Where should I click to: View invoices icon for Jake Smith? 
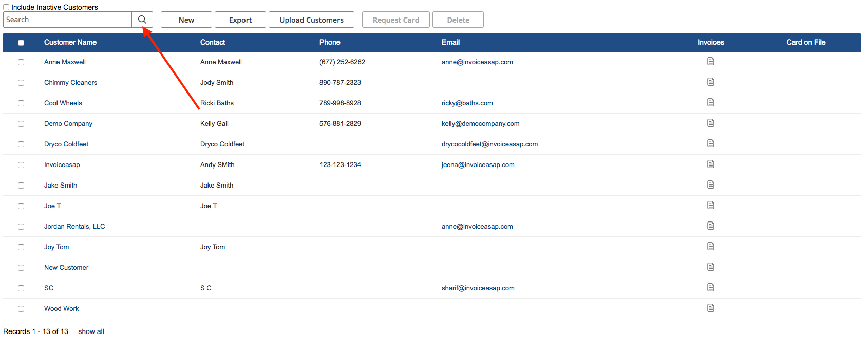[710, 185]
